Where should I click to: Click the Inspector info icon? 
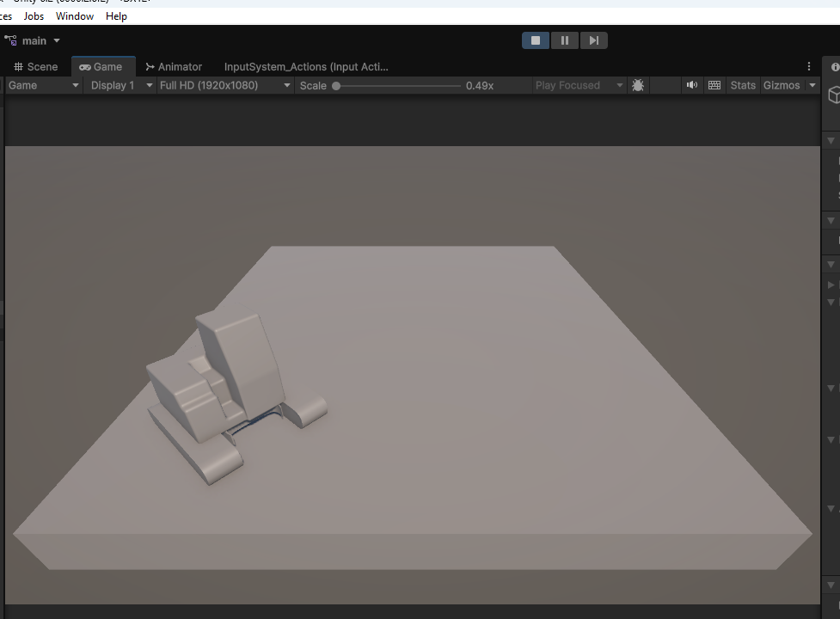tap(835, 67)
